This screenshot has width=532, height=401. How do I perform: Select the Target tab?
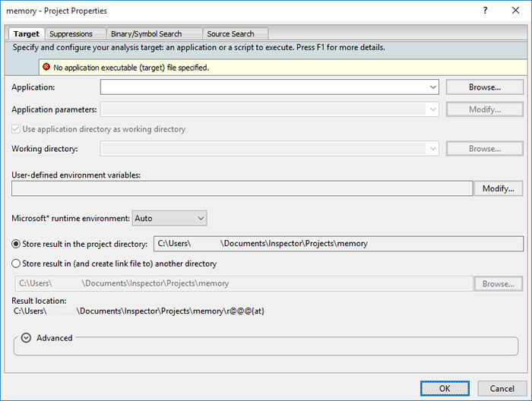tap(26, 33)
